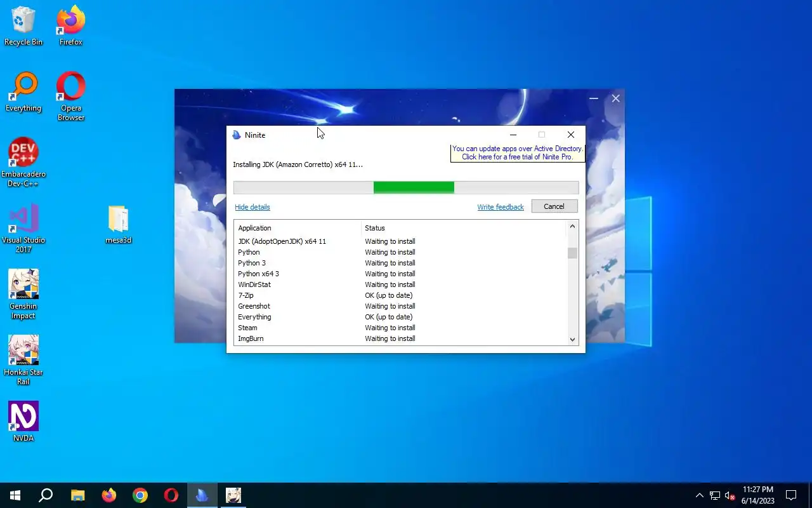Minimize the Ninite window
Viewport: 812px width, 508px height.
(x=513, y=135)
